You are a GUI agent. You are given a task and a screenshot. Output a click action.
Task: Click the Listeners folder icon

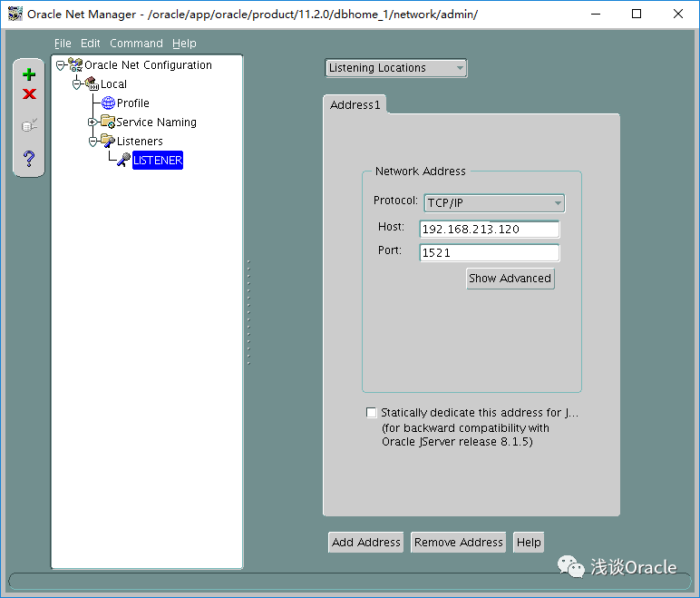point(108,141)
